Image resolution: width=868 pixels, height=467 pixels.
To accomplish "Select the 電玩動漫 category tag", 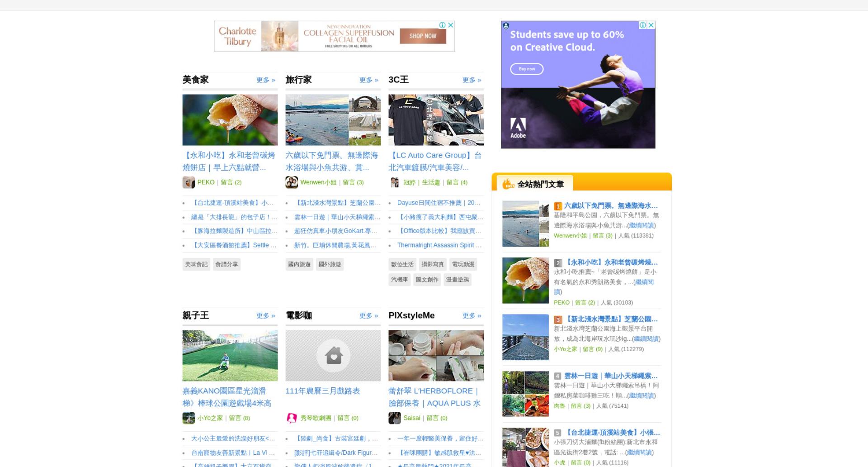I will click(x=463, y=264).
